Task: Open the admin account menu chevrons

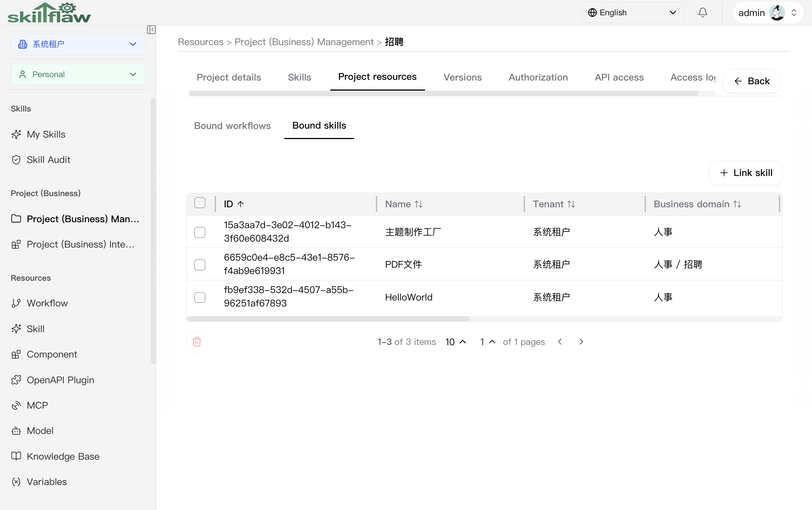Action: click(794, 13)
